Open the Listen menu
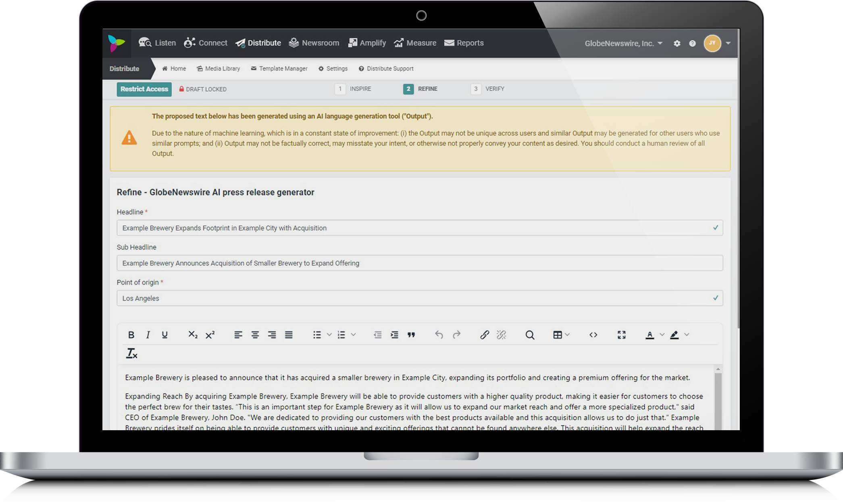Viewport: 843px width, 504px height. click(157, 43)
